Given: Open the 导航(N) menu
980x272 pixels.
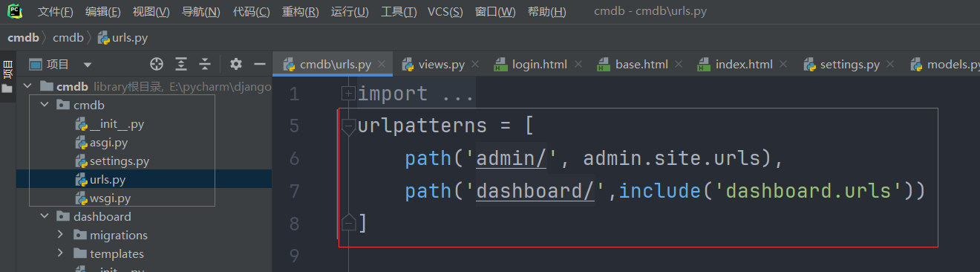Looking at the screenshot, I should click(200, 12).
